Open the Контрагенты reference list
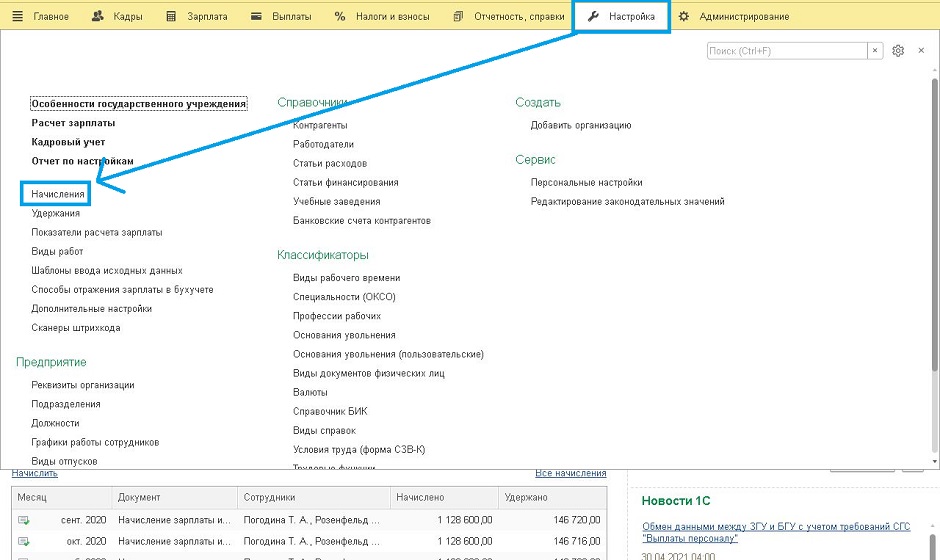This screenshot has height=560, width=940. pos(320,125)
